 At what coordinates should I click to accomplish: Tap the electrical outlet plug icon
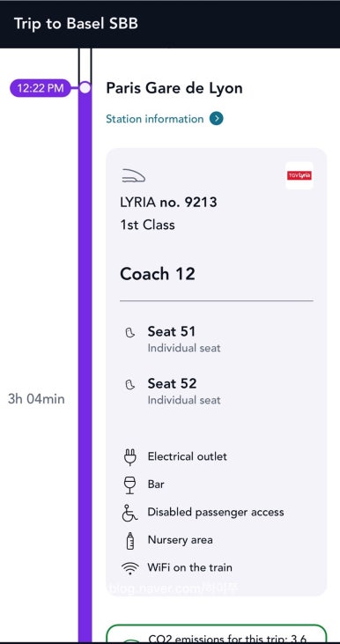click(129, 457)
